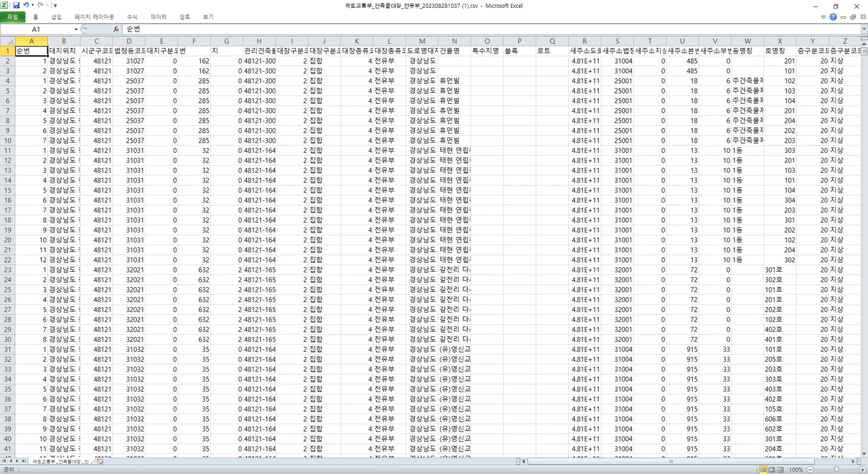This screenshot has height=474, width=868.
Task: Click previous sheet navigation arrow
Action: (11, 462)
